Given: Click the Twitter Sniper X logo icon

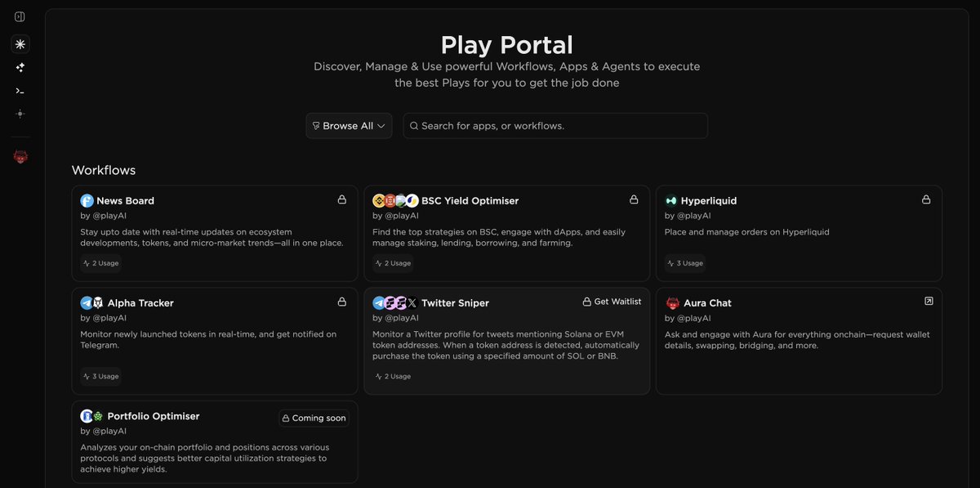Looking at the screenshot, I should (412, 302).
